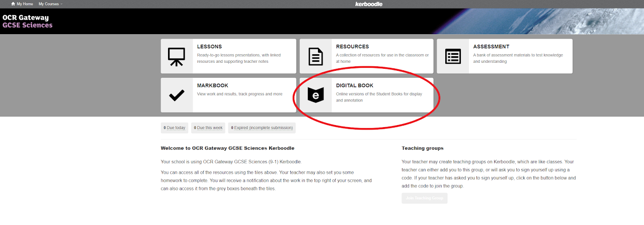Select the '0 Due this week' filter

click(x=208, y=128)
